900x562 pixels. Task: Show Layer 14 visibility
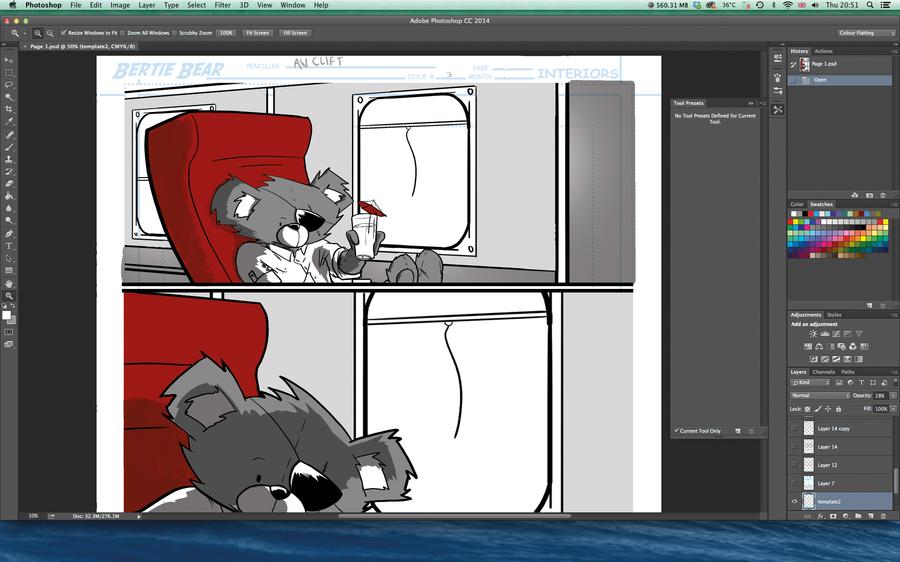(794, 446)
